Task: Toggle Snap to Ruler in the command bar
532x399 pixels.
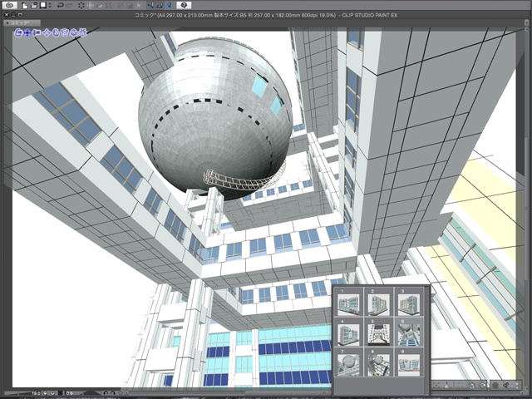Action: click(150, 6)
